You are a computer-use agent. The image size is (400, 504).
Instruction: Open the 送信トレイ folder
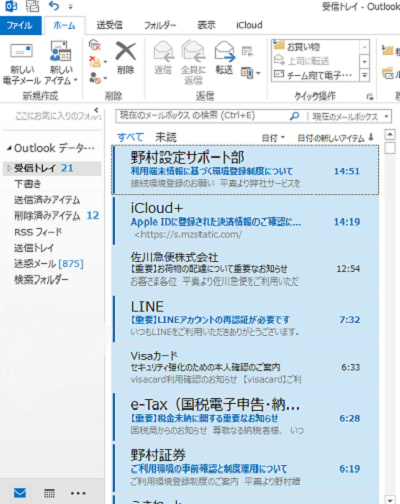coord(34,248)
